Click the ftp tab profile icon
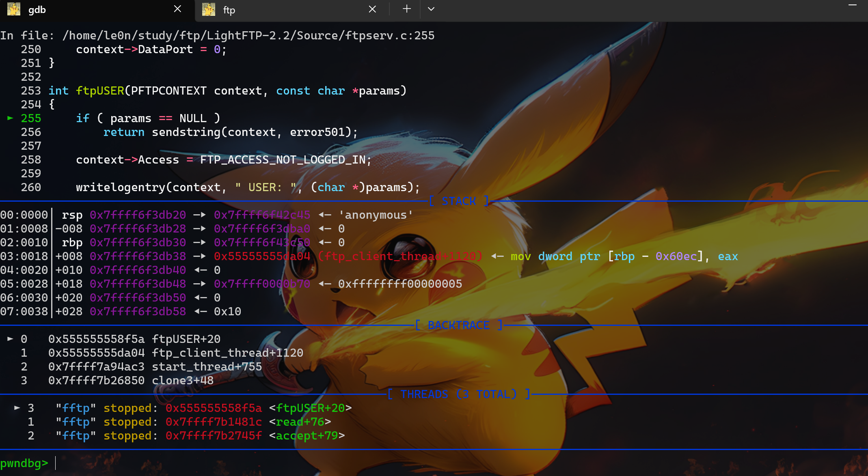The image size is (868, 476). [209, 9]
